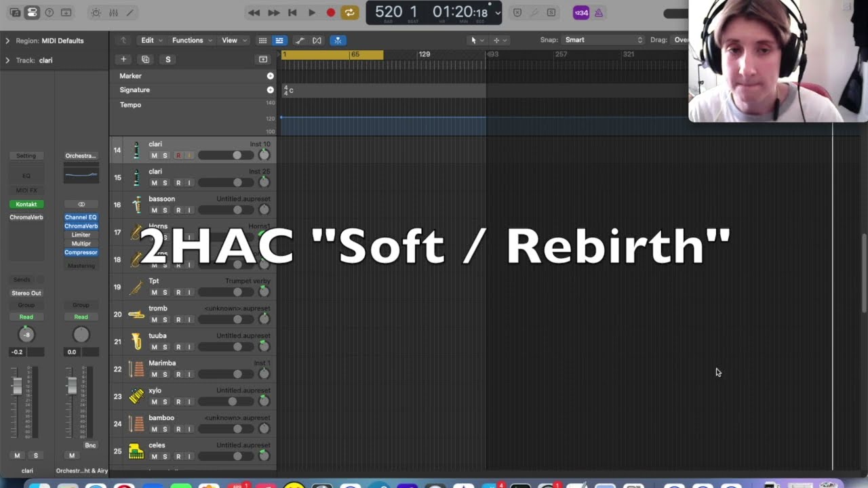The height and width of the screenshot is (488, 868).
Task: Click the red Record button
Action: coord(331,12)
